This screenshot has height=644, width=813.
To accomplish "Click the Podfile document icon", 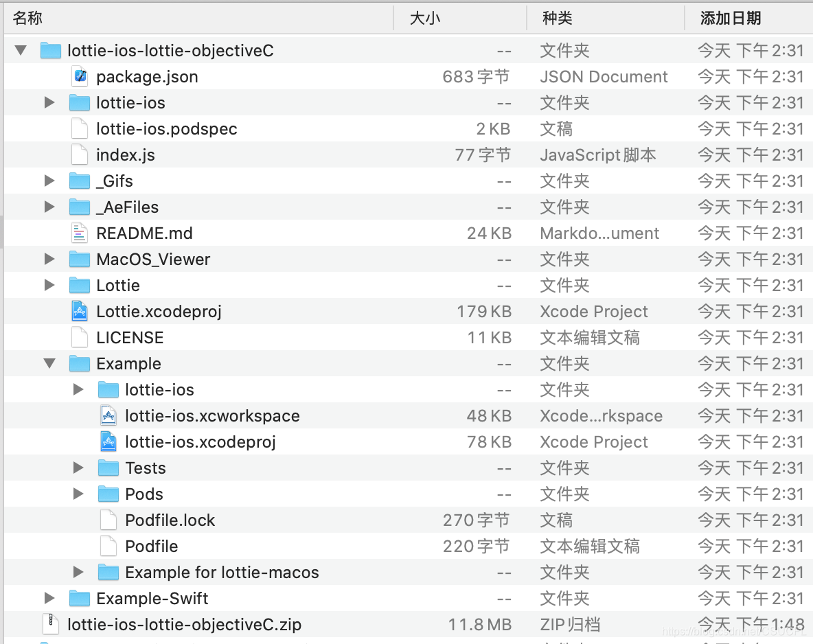I will point(108,546).
